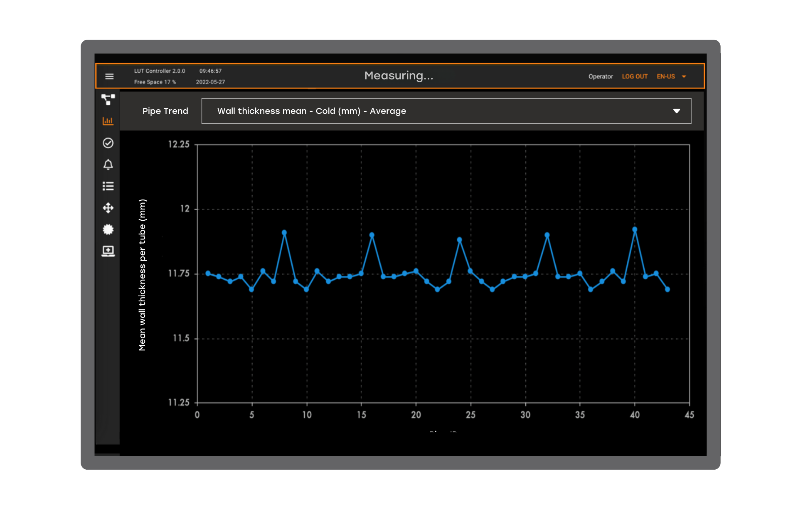798x532 pixels.
Task: Click the four-way move arrows icon
Action: point(108,208)
